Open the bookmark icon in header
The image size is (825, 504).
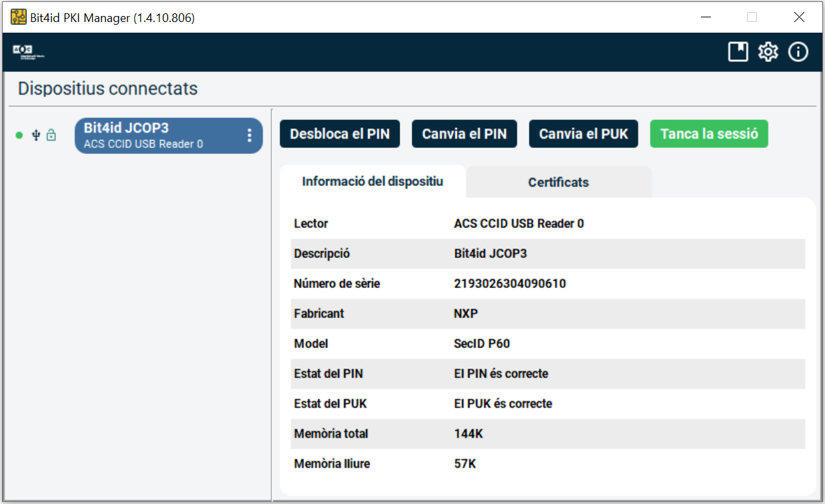click(738, 52)
